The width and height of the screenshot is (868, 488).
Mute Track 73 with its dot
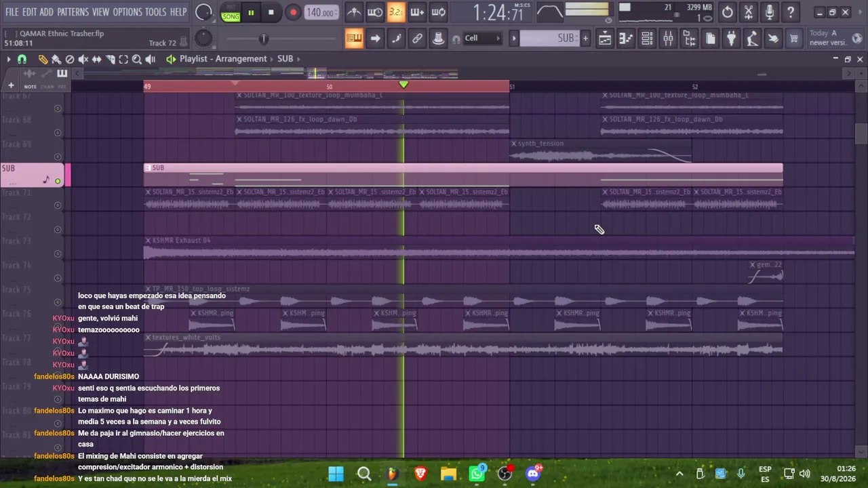58,253
